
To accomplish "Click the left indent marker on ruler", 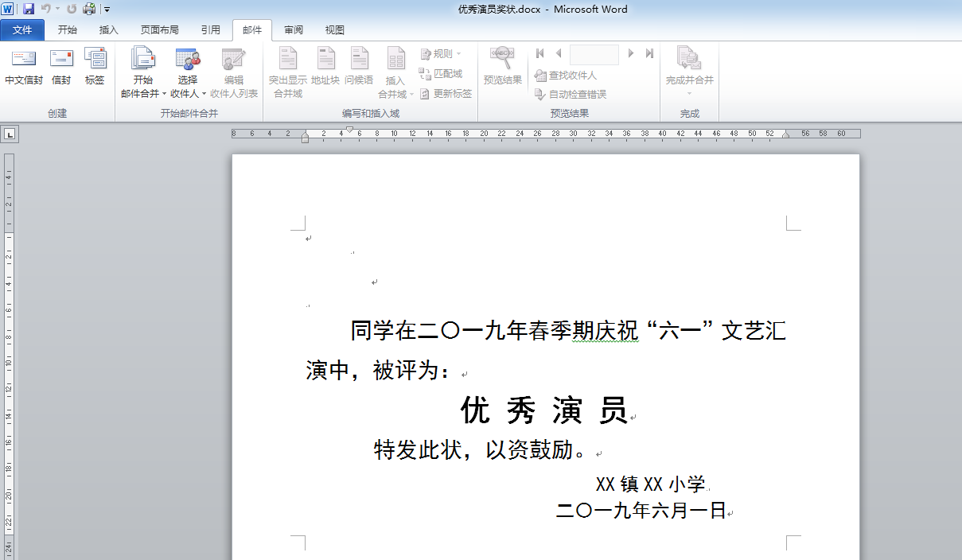I will pos(305,138).
